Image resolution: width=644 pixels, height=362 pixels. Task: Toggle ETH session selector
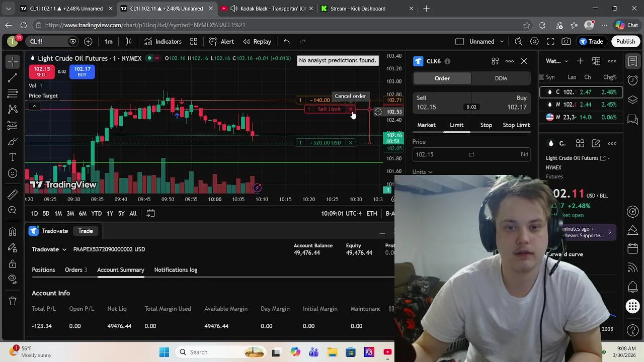coord(372,214)
